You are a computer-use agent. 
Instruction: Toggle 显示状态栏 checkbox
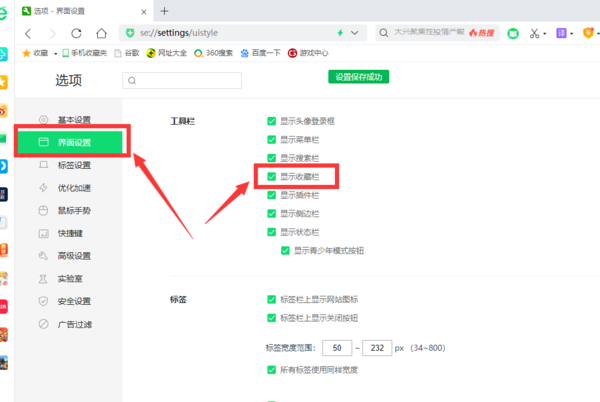(271, 232)
